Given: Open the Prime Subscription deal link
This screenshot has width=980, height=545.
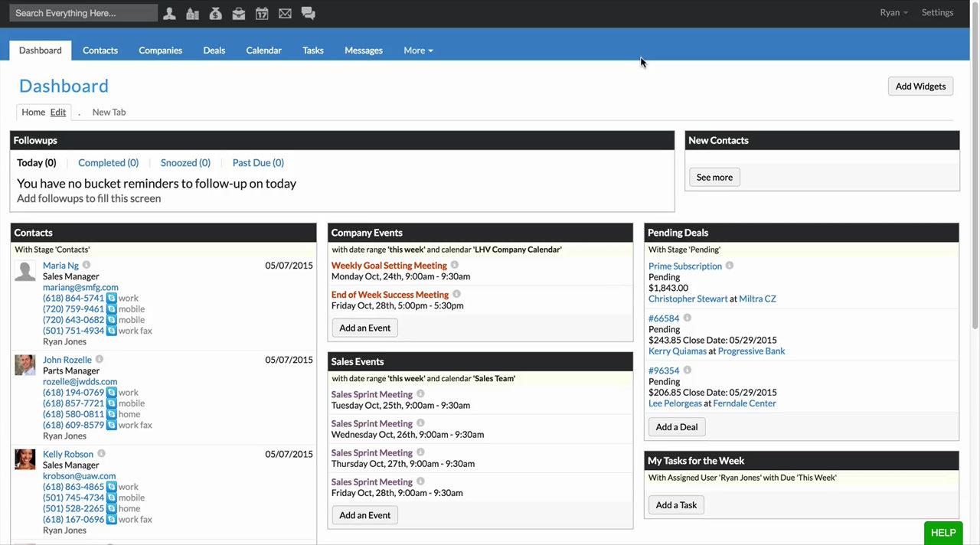Looking at the screenshot, I should pyautogui.click(x=685, y=266).
